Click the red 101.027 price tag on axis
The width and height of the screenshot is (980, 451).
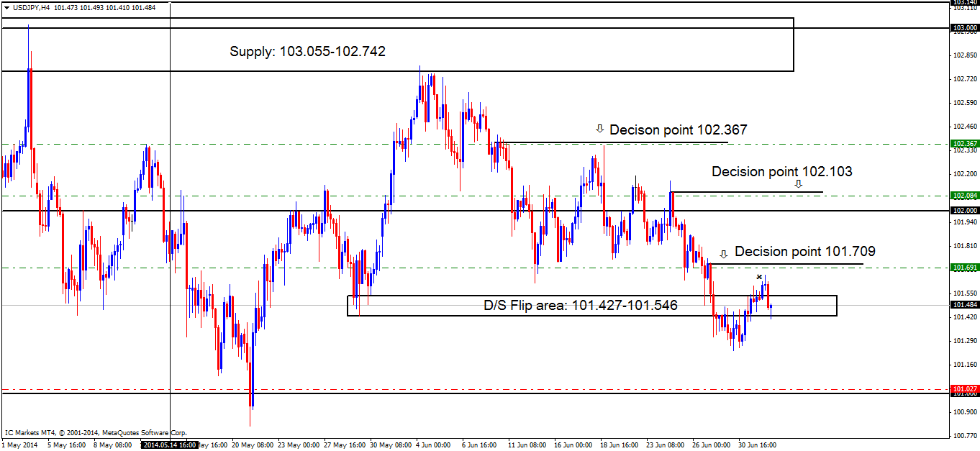coord(965,388)
